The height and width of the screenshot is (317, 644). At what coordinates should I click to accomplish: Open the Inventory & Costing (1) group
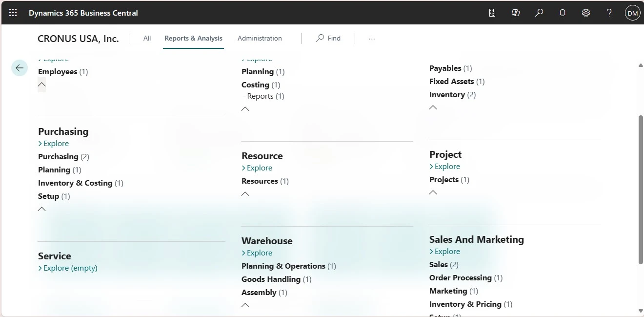pos(81,183)
